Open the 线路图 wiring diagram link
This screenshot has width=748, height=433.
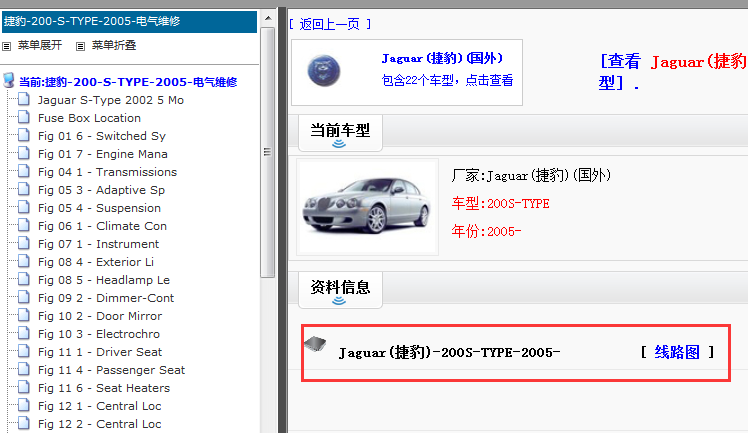click(677, 352)
